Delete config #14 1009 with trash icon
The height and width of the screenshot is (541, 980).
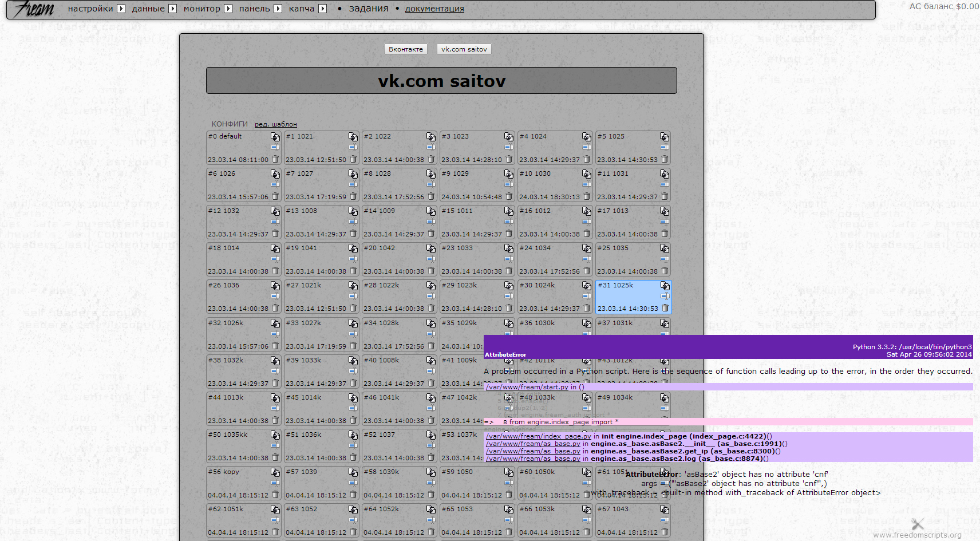pyautogui.click(x=431, y=234)
